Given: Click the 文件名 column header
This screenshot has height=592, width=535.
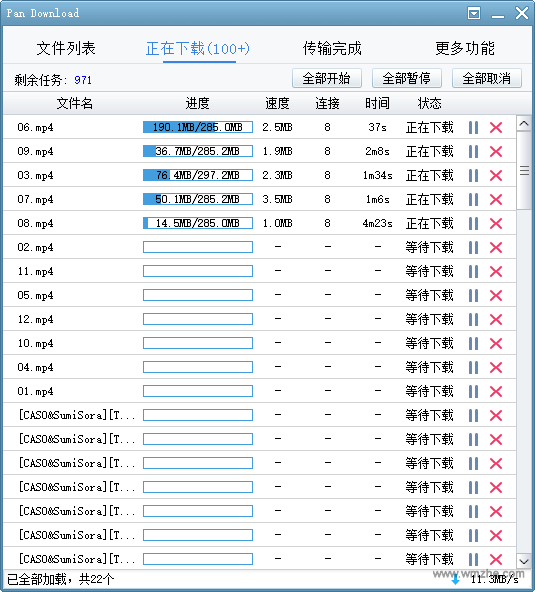Looking at the screenshot, I should [x=74, y=103].
